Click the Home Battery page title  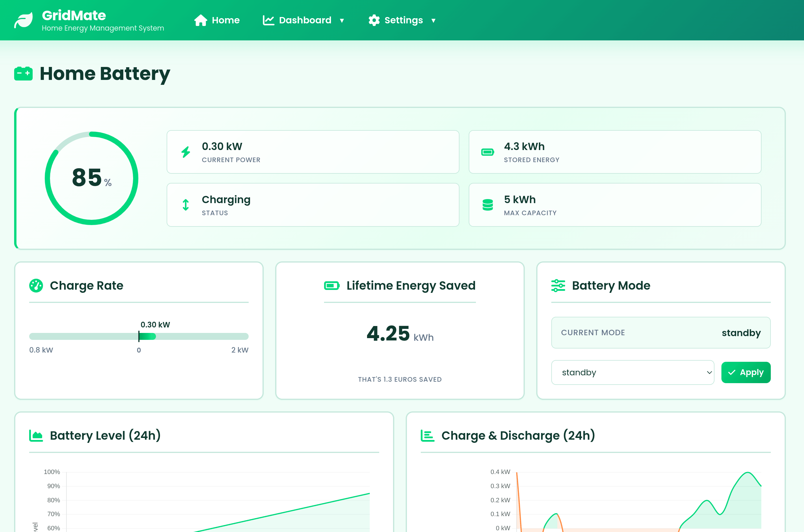(105, 74)
